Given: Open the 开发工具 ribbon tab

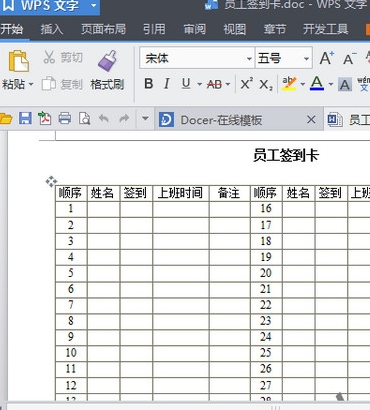Looking at the screenshot, I should point(326,29).
